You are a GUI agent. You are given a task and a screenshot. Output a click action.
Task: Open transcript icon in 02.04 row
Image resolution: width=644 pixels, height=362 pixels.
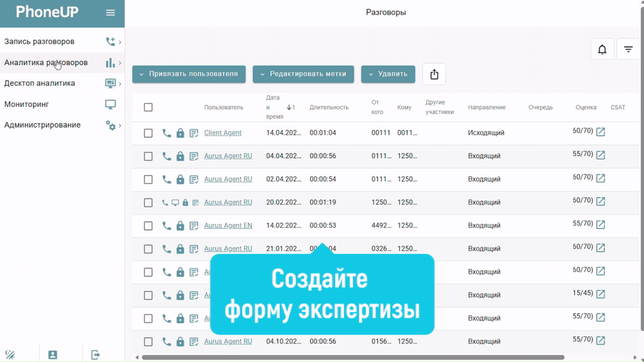coord(194,180)
